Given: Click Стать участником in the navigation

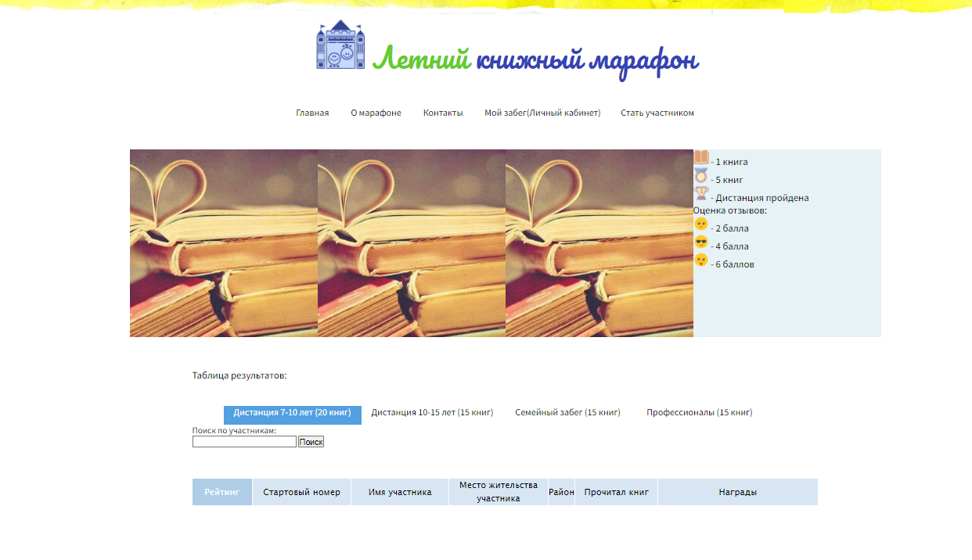Looking at the screenshot, I should click(657, 113).
